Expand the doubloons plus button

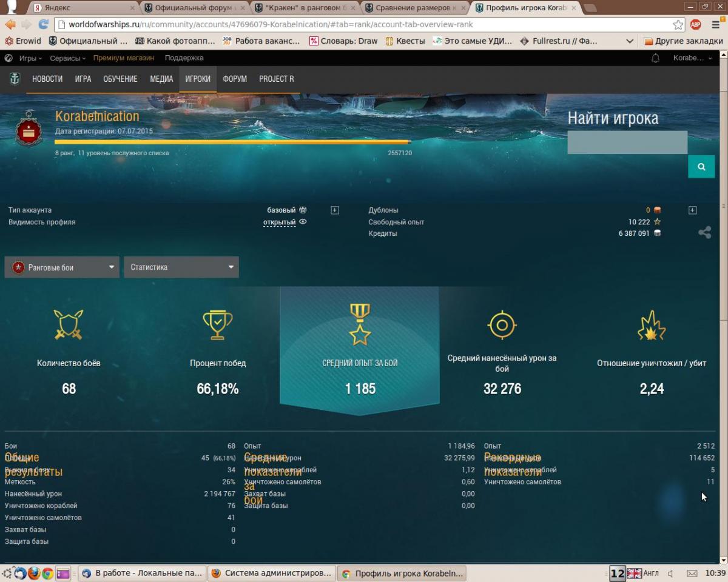tap(693, 210)
